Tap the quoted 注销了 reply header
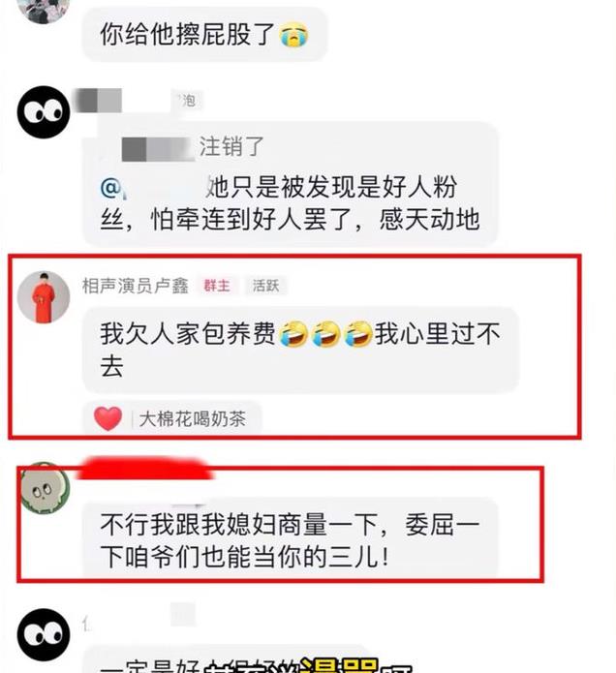Image resolution: width=616 pixels, height=673 pixels. (x=193, y=147)
